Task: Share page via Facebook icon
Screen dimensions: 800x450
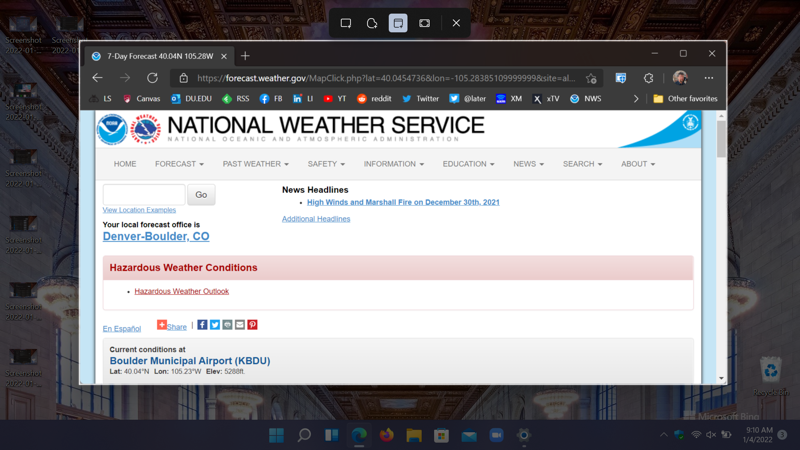Action: click(x=203, y=324)
